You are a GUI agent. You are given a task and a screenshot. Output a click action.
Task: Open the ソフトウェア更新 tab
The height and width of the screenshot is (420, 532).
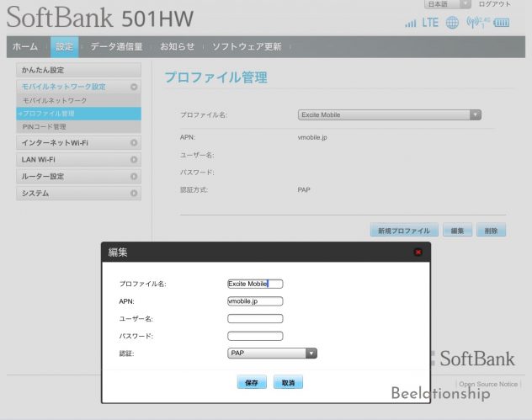coord(247,46)
